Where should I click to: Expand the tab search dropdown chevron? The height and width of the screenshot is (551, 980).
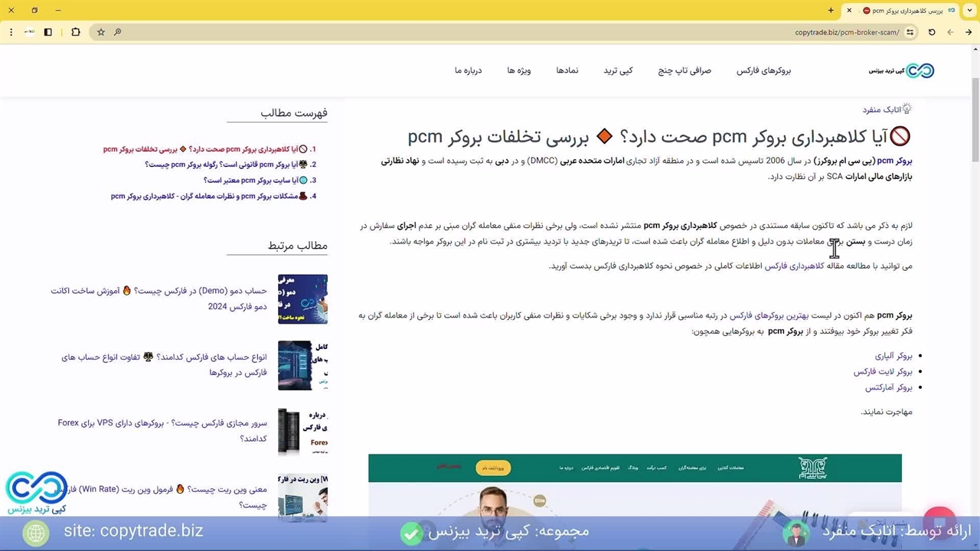pyautogui.click(x=969, y=11)
